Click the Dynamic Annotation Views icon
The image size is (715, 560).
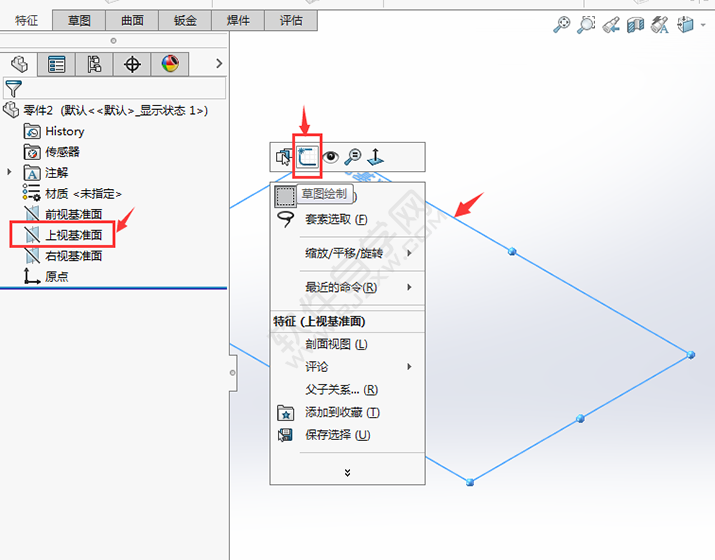660,25
